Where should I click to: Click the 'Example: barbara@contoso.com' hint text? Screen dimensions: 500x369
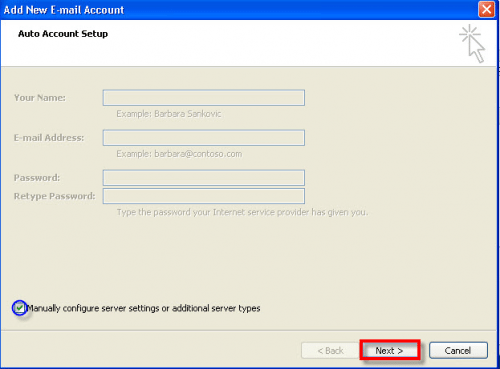point(179,154)
